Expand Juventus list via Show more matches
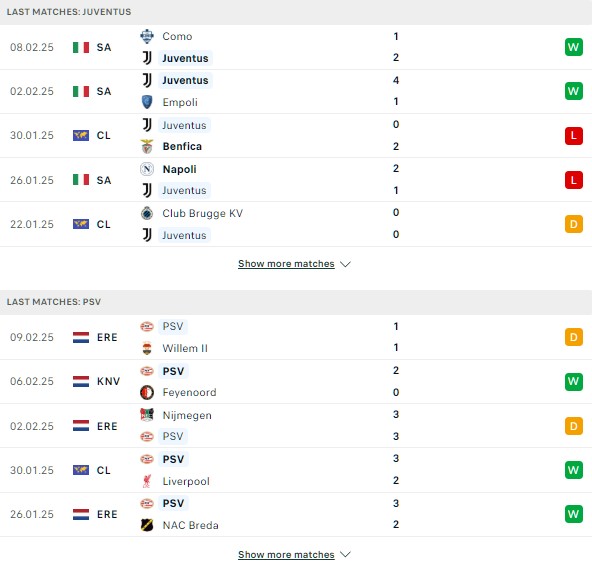This screenshot has width=592, height=572. [286, 264]
